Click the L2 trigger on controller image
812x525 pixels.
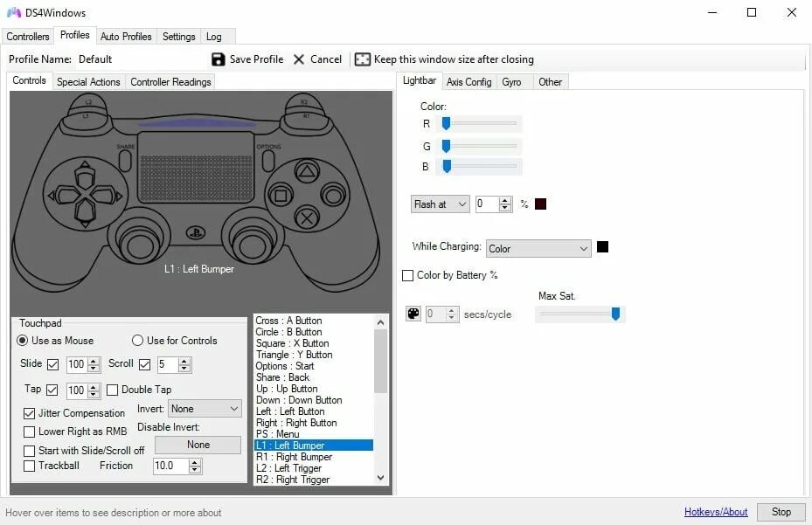tap(88, 102)
